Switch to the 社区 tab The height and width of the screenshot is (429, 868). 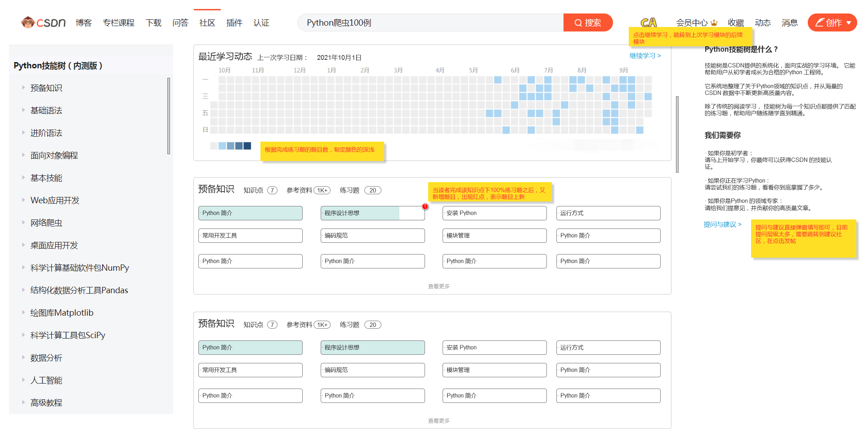pyautogui.click(x=207, y=22)
